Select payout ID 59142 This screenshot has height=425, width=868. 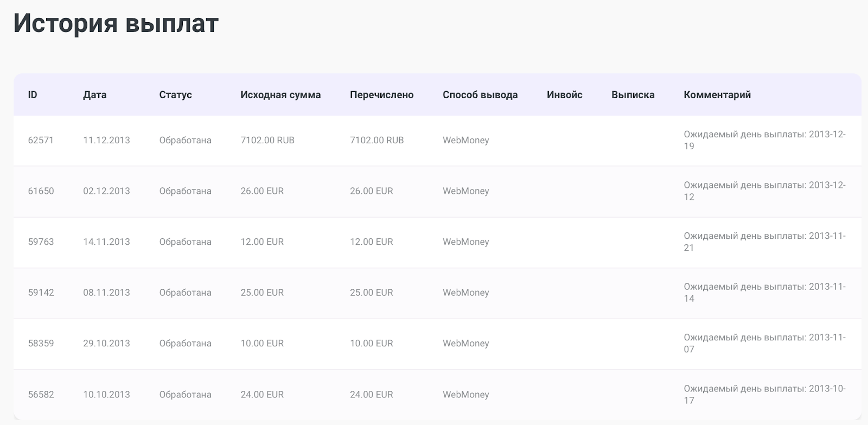pyautogui.click(x=41, y=293)
